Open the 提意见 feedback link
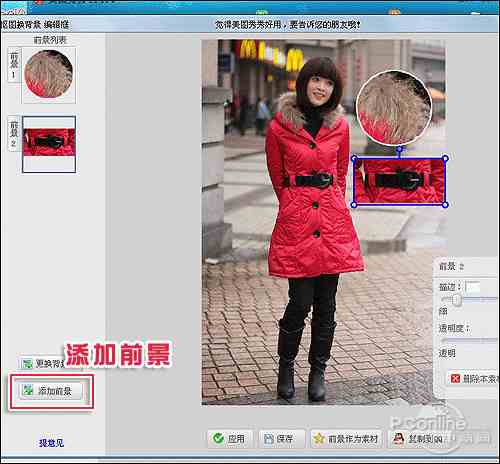This screenshot has width=500, height=464. pyautogui.click(x=51, y=443)
